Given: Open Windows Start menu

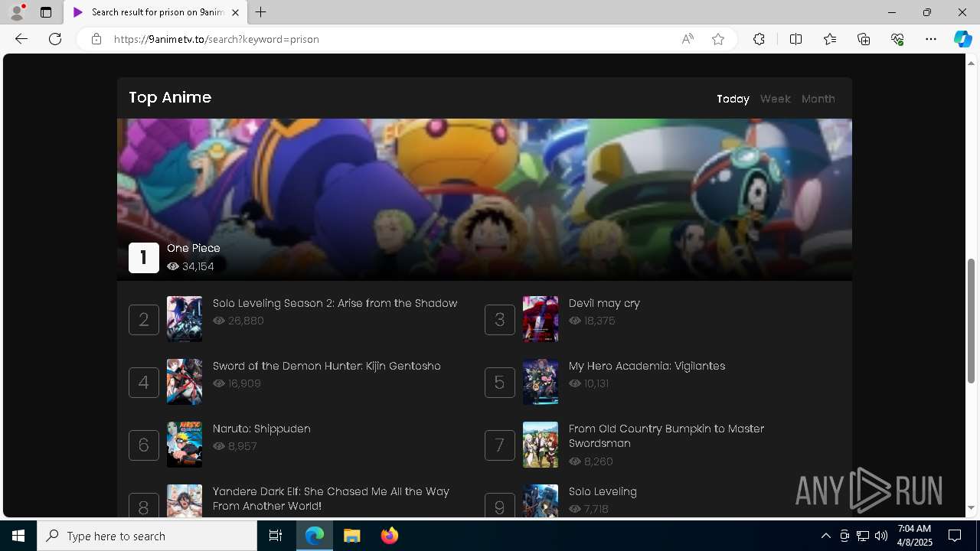Looking at the screenshot, I should coord(18,536).
